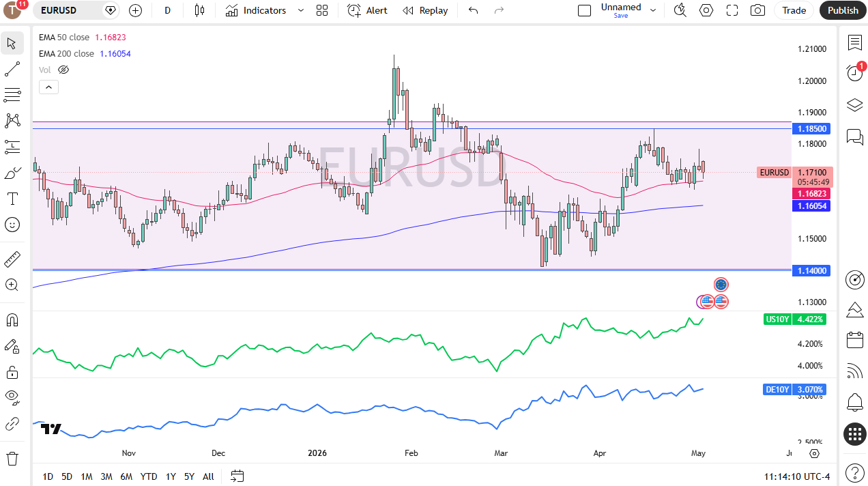Toggle magnet mode in left toolbar
Image resolution: width=868 pixels, height=486 pixels.
click(12, 319)
